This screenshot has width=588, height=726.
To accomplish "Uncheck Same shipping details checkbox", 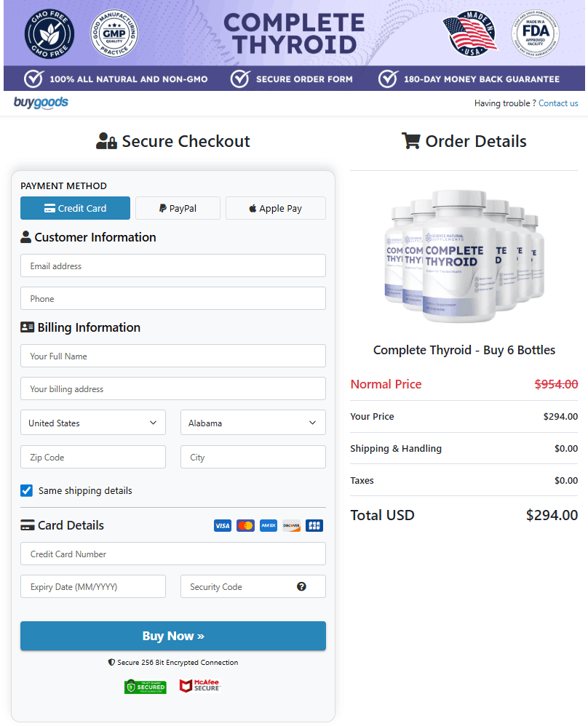I will (26, 490).
